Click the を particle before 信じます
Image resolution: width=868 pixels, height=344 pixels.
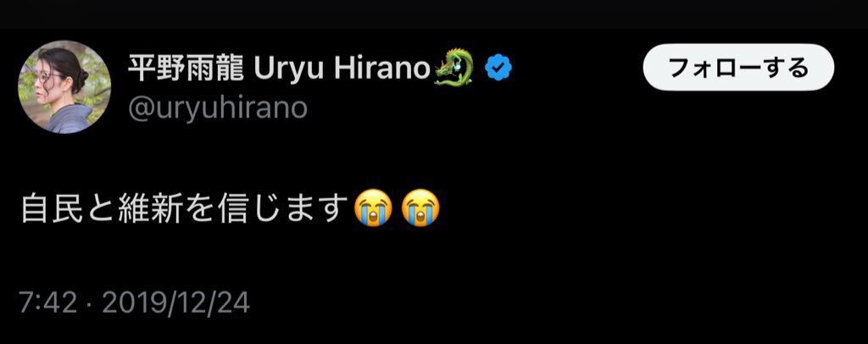[x=200, y=208]
